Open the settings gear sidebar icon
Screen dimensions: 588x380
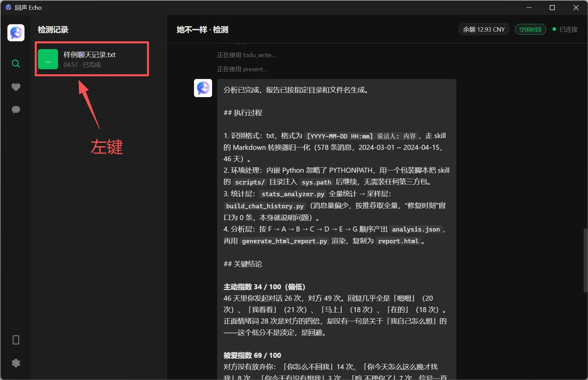point(16,363)
